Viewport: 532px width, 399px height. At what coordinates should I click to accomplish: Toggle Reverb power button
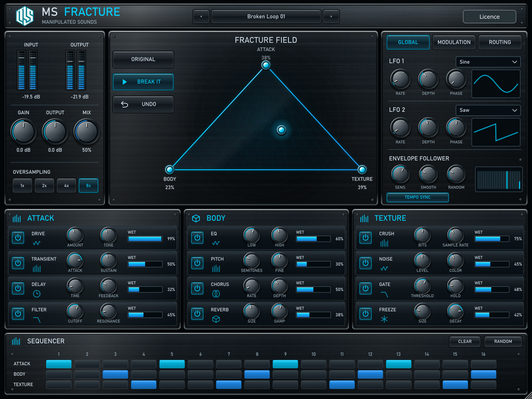pyautogui.click(x=197, y=313)
